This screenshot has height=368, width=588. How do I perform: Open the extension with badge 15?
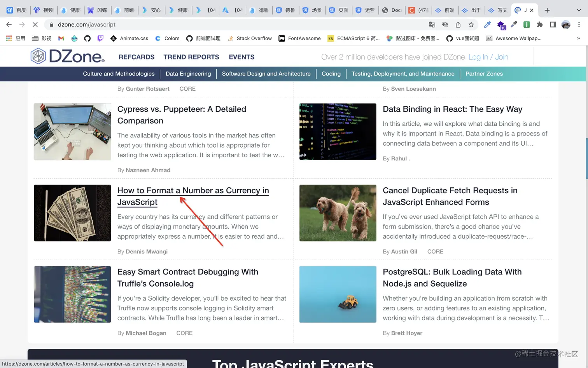[x=501, y=25]
